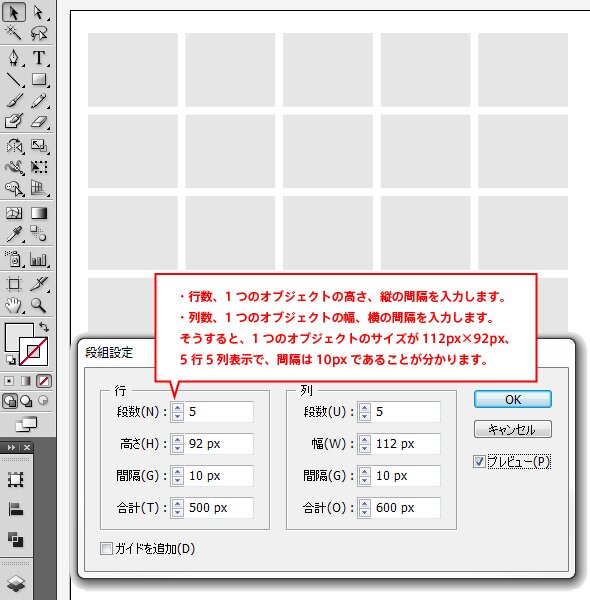The width and height of the screenshot is (590, 600).
Task: Adjust the row 段数(N) stepper arrows
Action: [178, 412]
